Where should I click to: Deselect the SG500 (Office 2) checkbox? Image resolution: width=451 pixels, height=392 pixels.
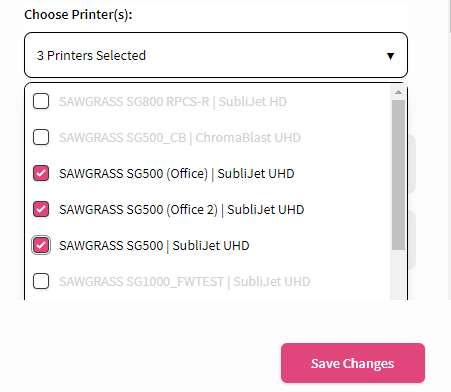[x=41, y=209]
